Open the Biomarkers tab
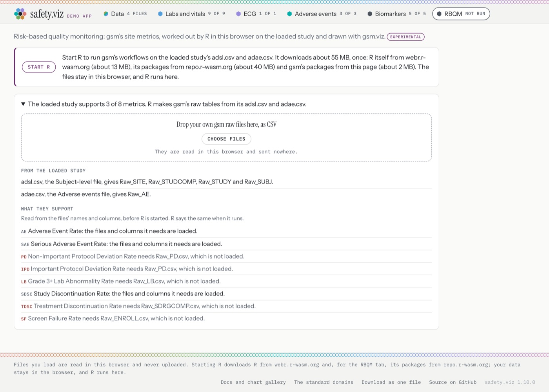This screenshot has height=392, width=549. pyautogui.click(x=396, y=14)
